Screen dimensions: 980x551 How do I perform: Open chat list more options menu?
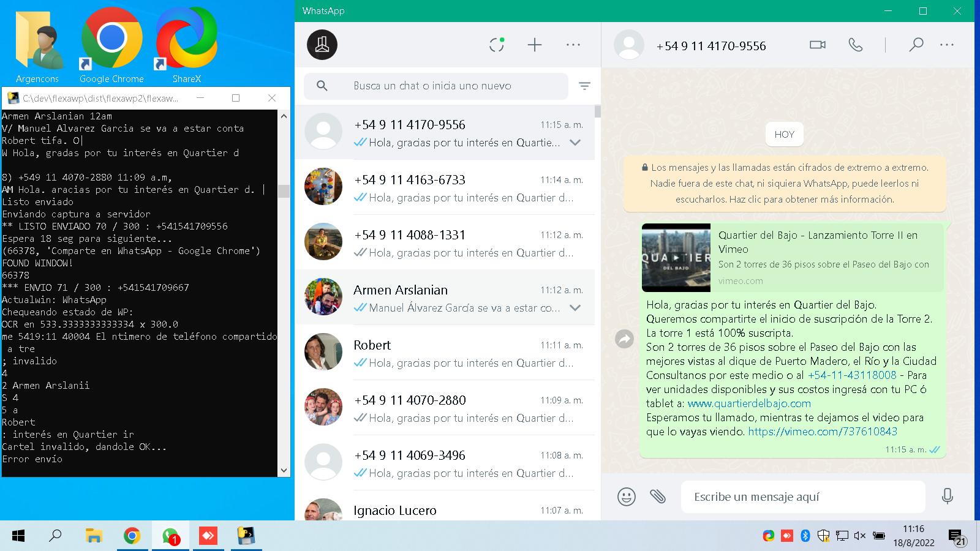pos(573,45)
